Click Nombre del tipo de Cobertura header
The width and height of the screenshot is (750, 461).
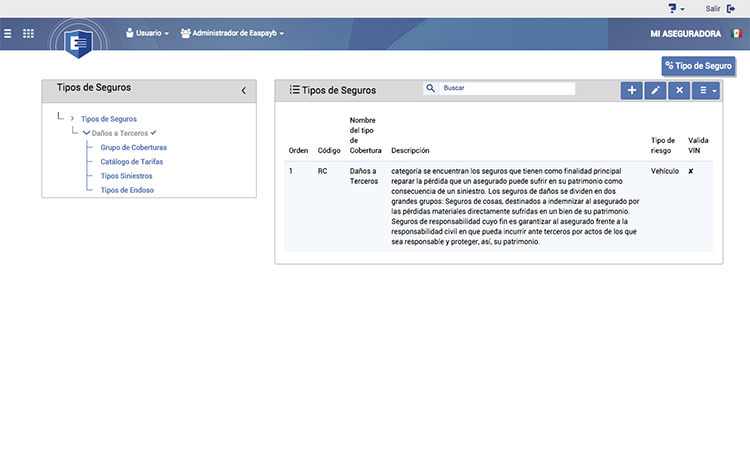pyautogui.click(x=365, y=135)
